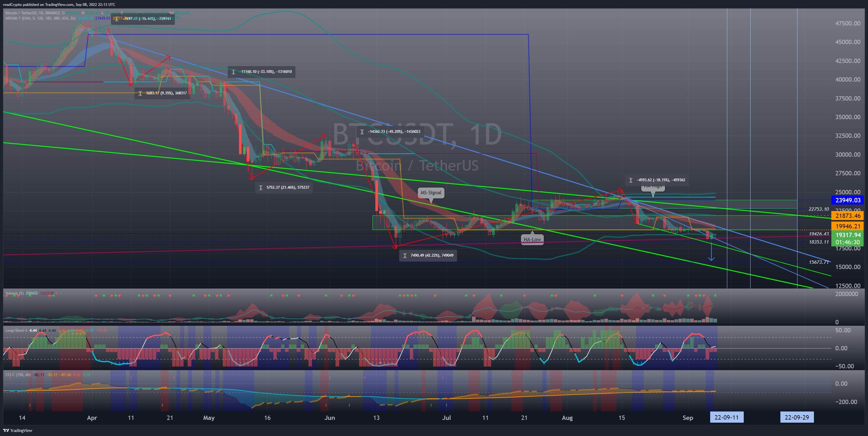This screenshot has width=868, height=436.
Task: Click the 47500.00 price axis label
Action: click(x=848, y=24)
